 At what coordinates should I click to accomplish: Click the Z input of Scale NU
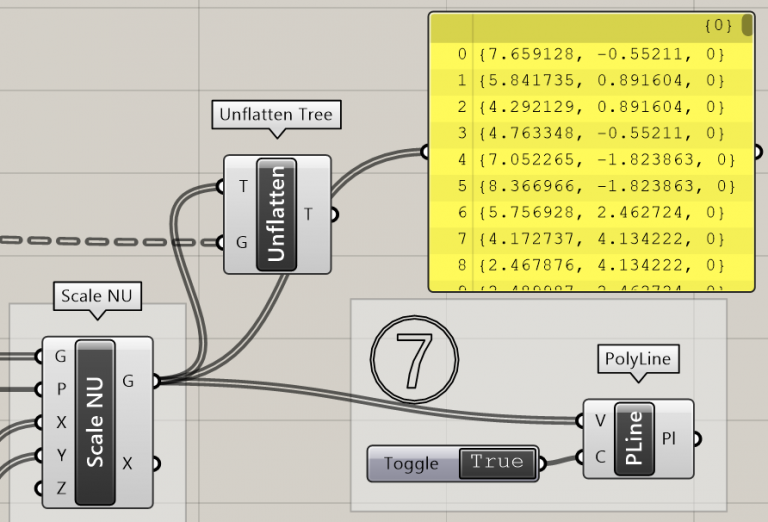61,488
